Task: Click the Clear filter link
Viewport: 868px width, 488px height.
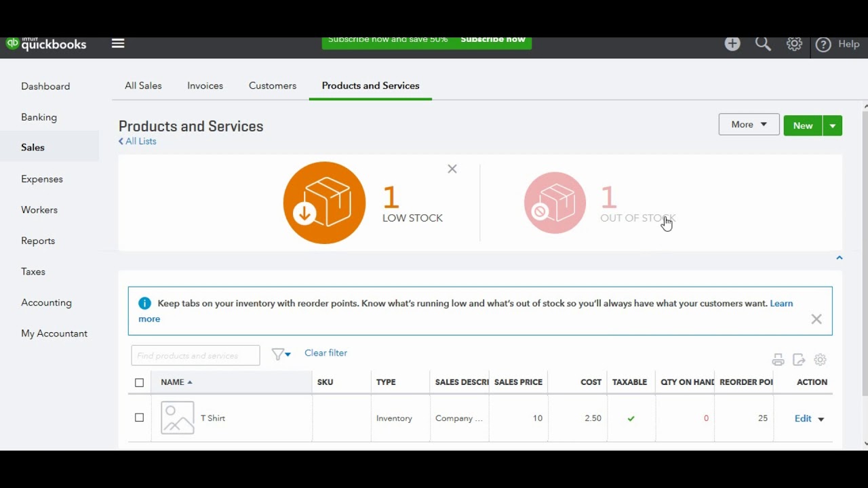Action: 325,353
